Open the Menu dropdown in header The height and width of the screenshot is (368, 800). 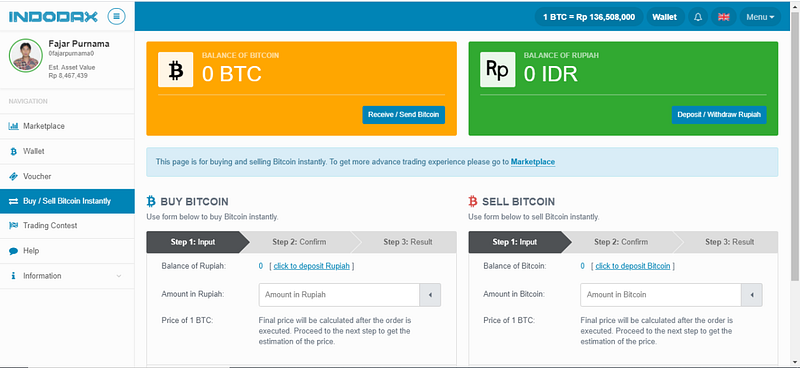coord(760,17)
